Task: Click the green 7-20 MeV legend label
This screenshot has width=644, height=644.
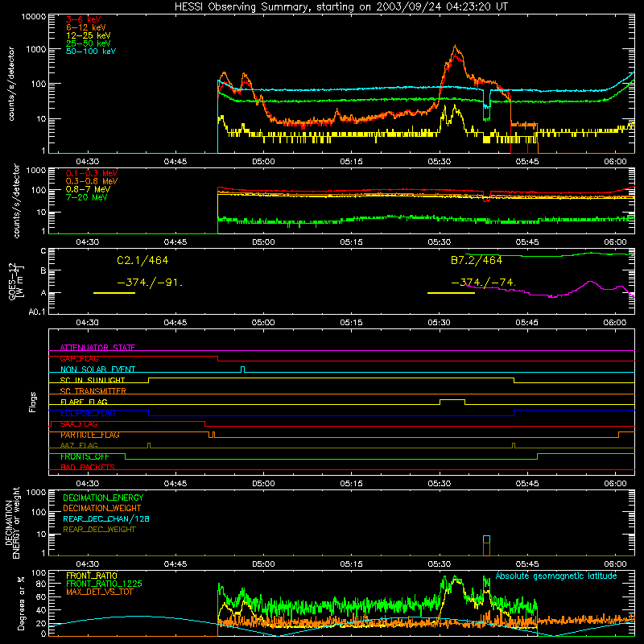Action: pos(86,197)
